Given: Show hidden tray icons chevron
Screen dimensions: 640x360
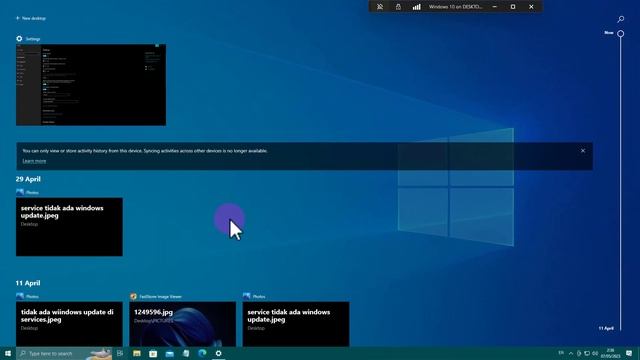Looking at the screenshot, I should (571, 353).
